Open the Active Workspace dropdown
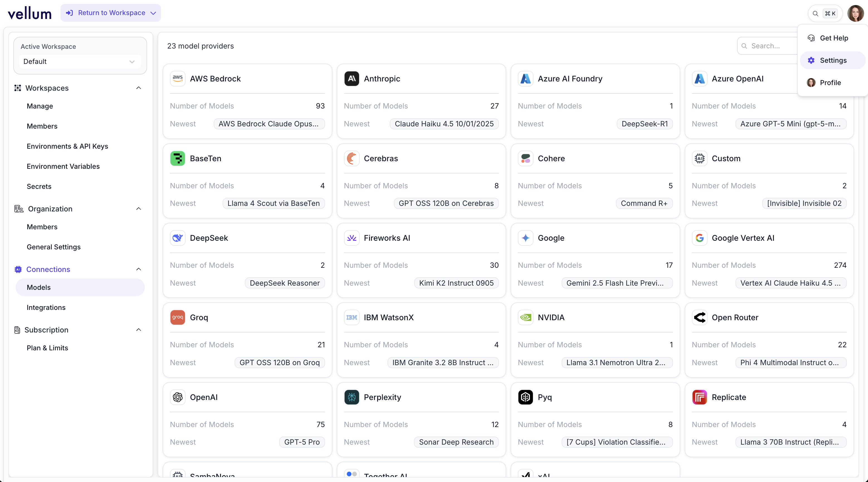 coord(80,62)
